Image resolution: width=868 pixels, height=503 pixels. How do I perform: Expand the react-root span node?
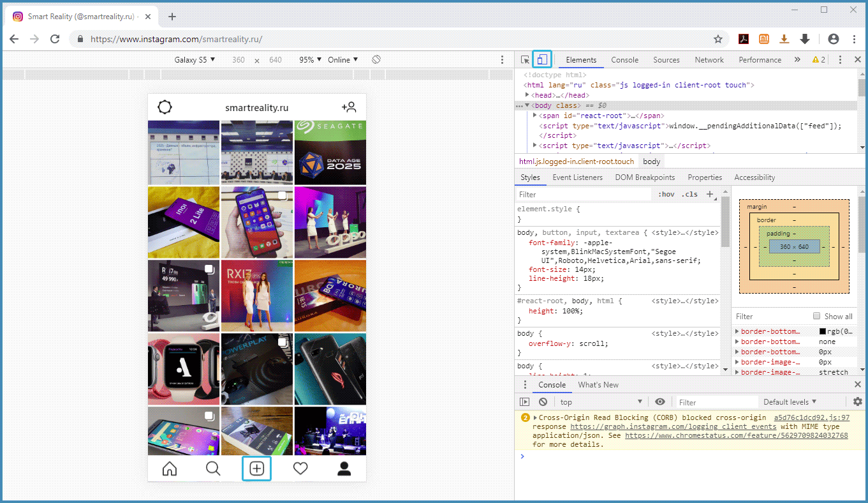pos(534,115)
